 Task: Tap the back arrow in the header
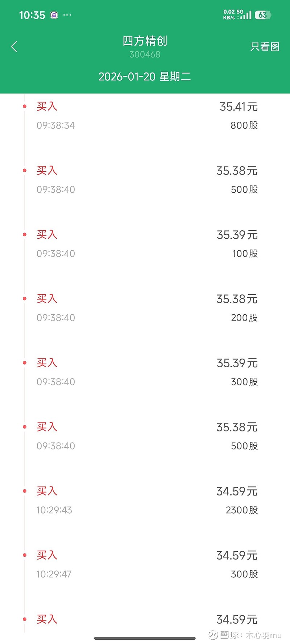[14, 47]
